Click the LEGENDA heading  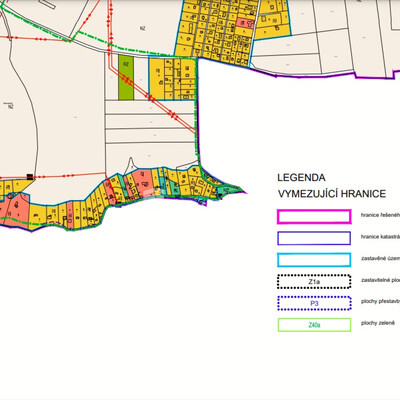301,177
